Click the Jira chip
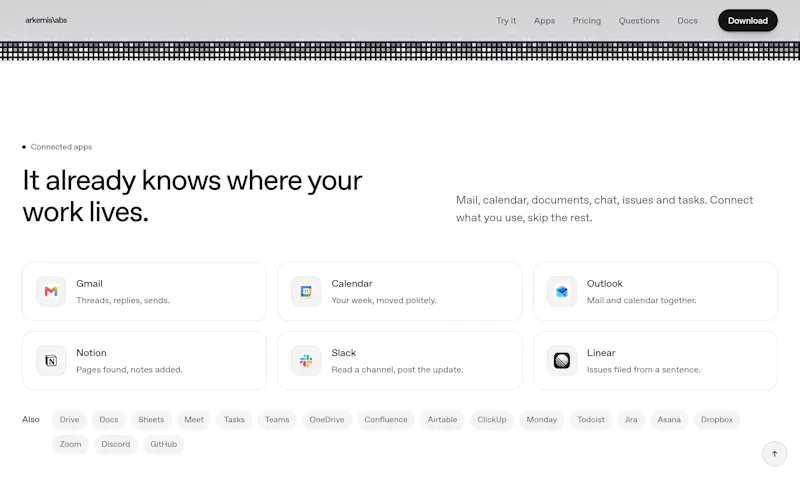Image resolution: width=800 pixels, height=479 pixels. coord(631,419)
